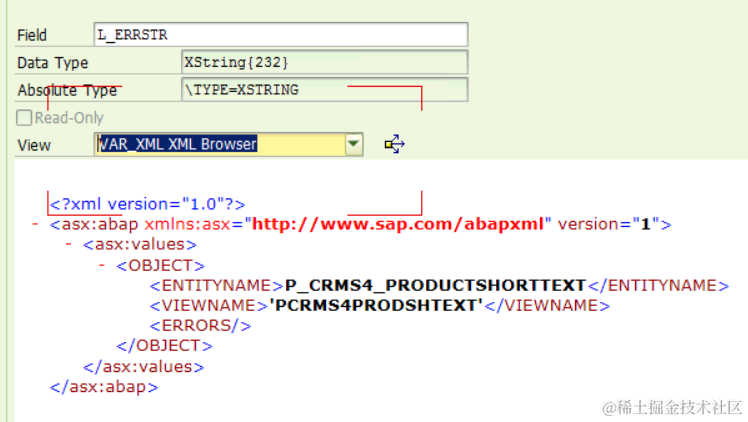Click the Absolute Type field \TYPE=XSTRING

[324, 90]
